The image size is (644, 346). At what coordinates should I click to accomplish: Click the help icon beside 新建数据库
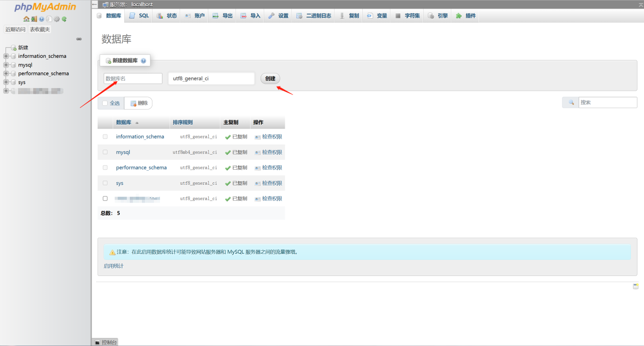click(143, 60)
